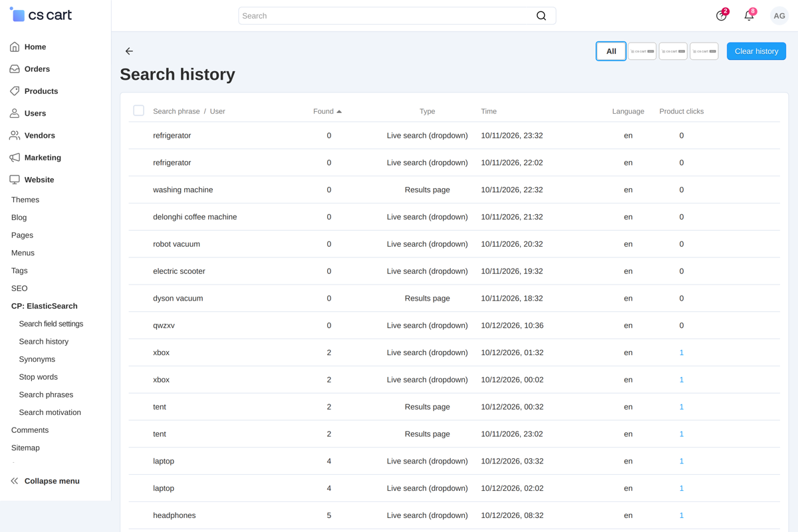
Task: Toggle the Found column sort order
Action: 327,112
